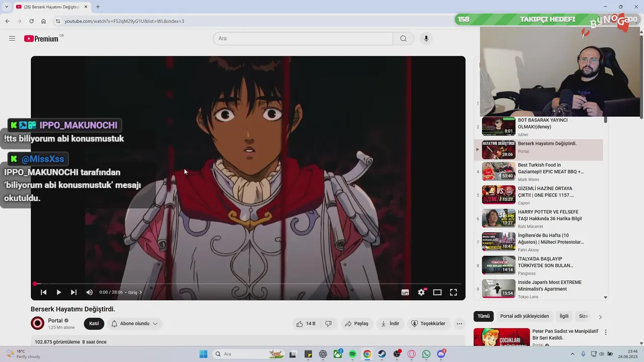Open Chrome from the taskbar
644x362 pixels.
[367, 354]
